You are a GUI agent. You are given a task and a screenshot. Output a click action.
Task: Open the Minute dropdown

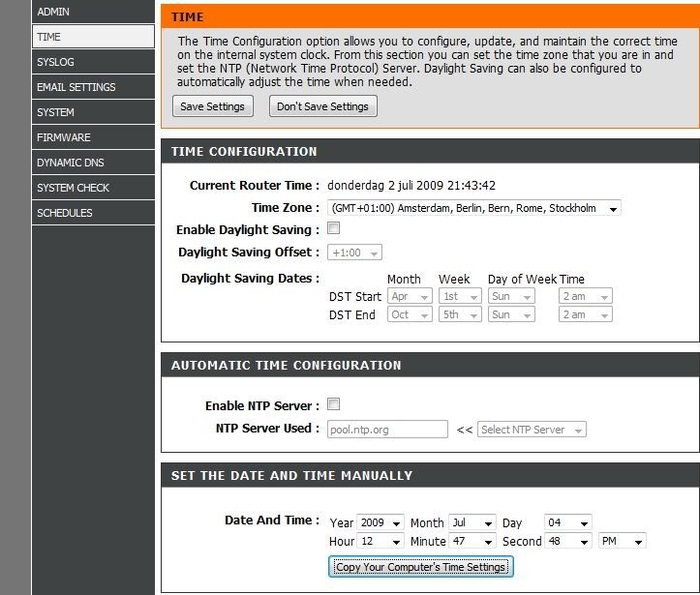tap(472, 541)
